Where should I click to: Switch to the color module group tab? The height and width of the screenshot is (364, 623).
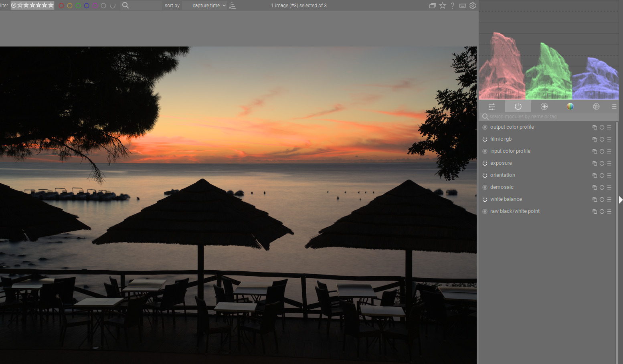click(x=570, y=107)
